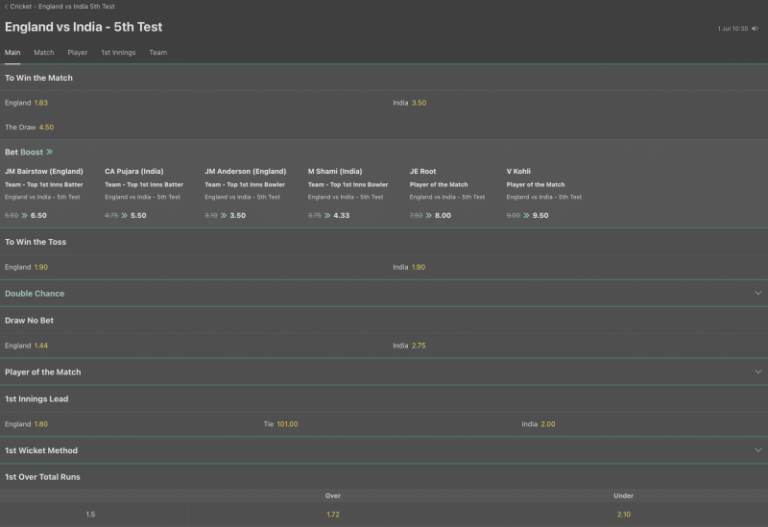Click the speaker icon next to match time
Image resolution: width=768 pixels, height=527 pixels.
click(x=755, y=29)
